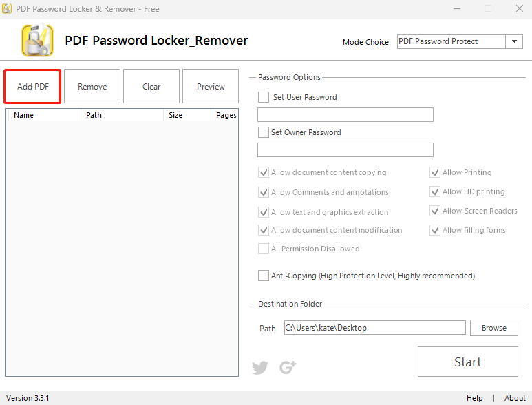The width and height of the screenshot is (532, 405).
Task: Clear the PDF file list
Action: coord(151,87)
